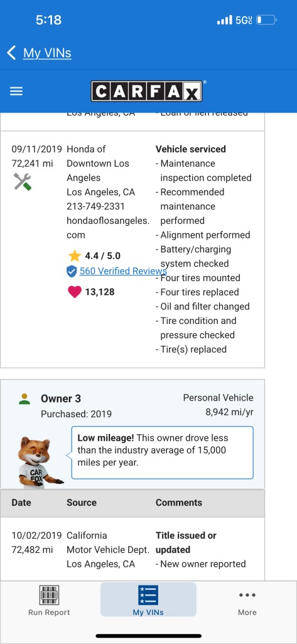Viewport: 297px width, 644px height.
Task: Tap the blue verified shield icon
Action: 72,271
